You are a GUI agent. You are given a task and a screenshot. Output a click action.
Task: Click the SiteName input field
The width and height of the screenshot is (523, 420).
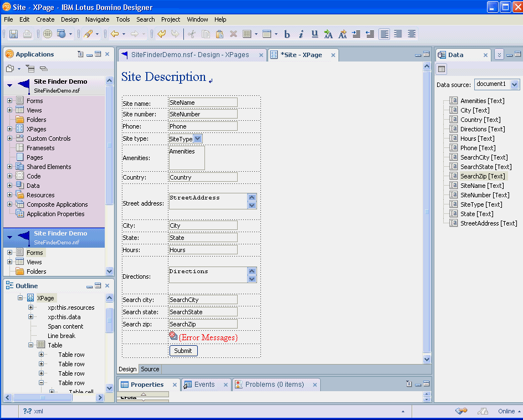tap(203, 103)
